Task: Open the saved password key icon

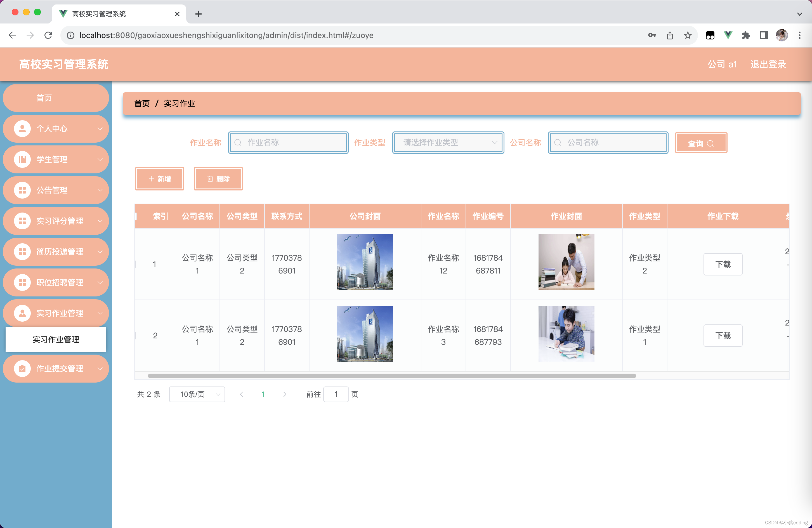Action: point(652,35)
